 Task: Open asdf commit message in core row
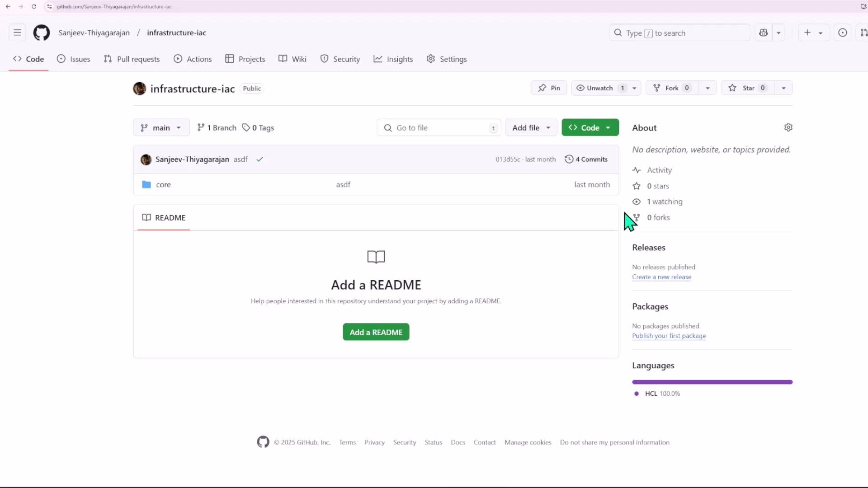pos(343,185)
